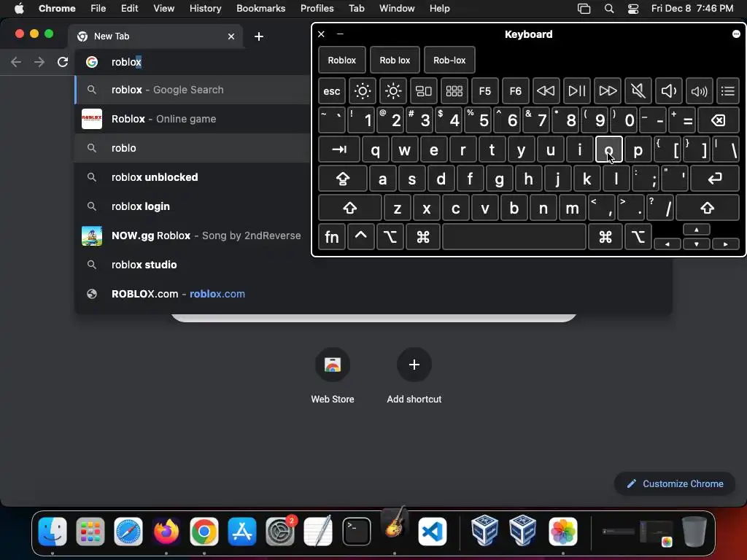
Task: Toggle the control caret key
Action: click(x=360, y=237)
